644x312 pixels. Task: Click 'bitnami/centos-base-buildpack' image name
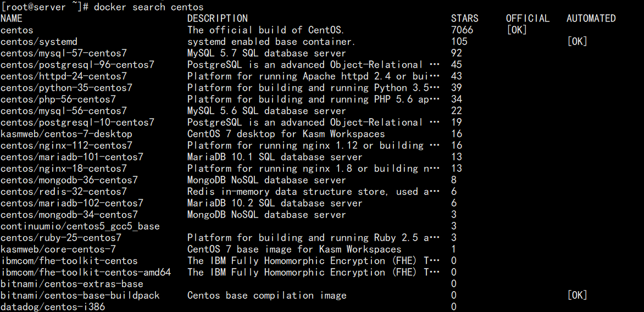pyautogui.click(x=80, y=295)
